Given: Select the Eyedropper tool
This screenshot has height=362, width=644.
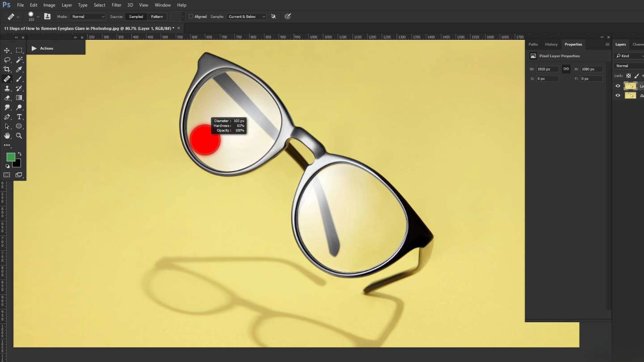Looking at the screenshot, I should 19,69.
